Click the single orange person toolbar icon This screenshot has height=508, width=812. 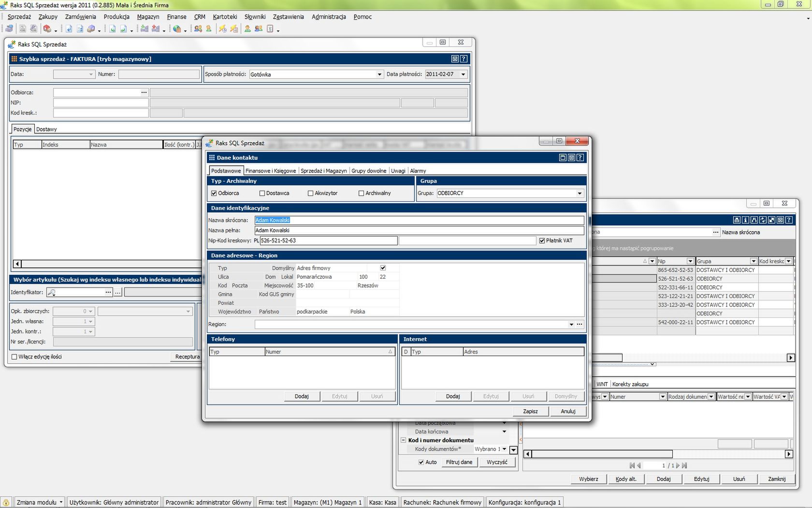(x=209, y=29)
